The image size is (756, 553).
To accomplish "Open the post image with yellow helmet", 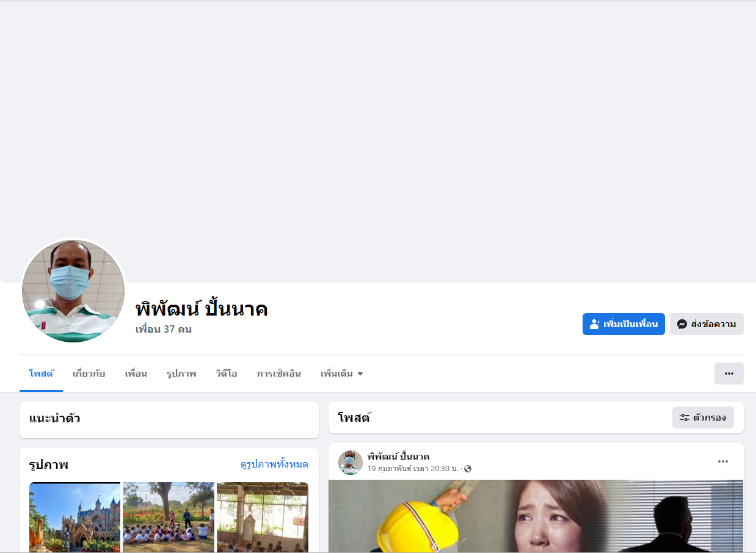I will click(x=536, y=516).
